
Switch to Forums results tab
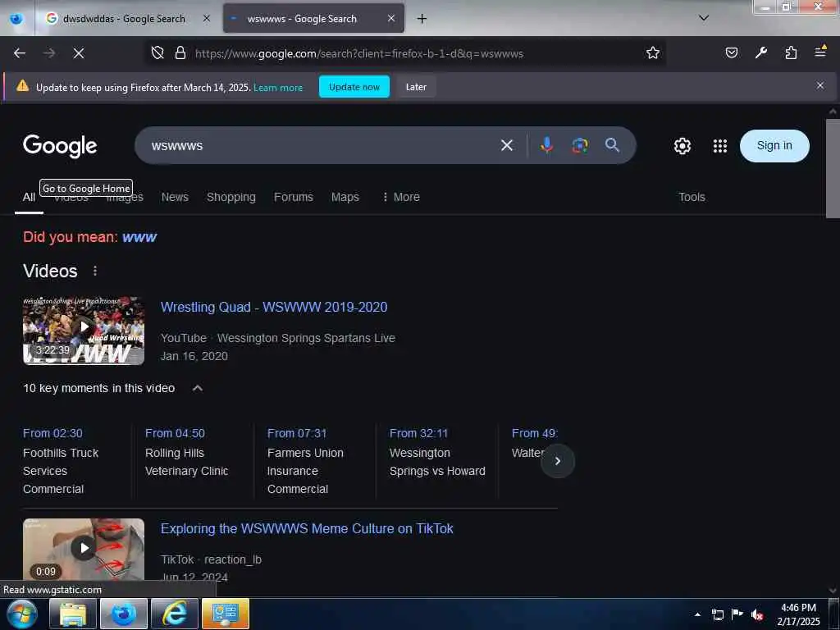click(x=293, y=197)
